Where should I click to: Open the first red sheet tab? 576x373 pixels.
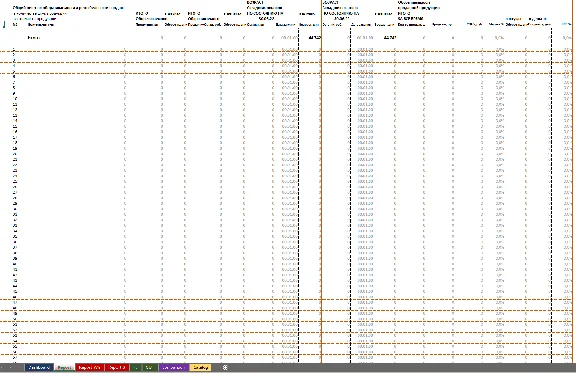tap(90, 367)
